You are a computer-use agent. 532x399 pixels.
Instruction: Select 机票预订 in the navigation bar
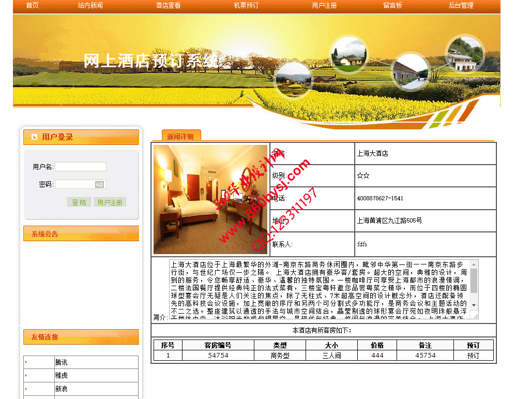click(246, 5)
